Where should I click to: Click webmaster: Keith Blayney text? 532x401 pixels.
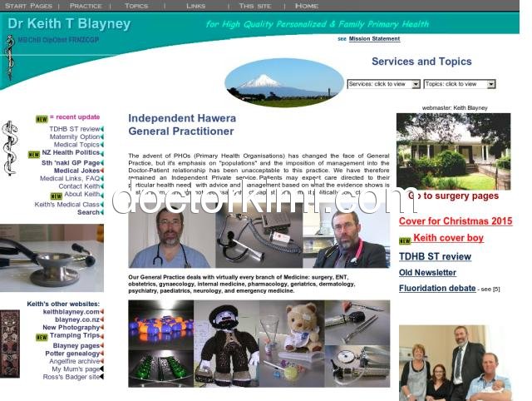[x=455, y=107]
